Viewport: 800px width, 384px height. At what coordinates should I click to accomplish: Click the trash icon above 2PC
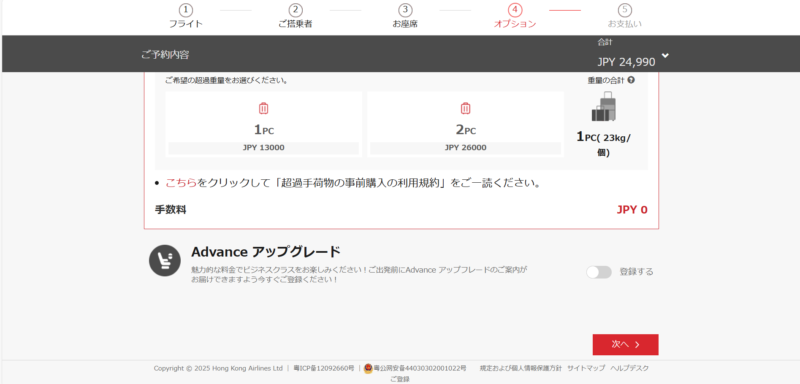(x=465, y=108)
